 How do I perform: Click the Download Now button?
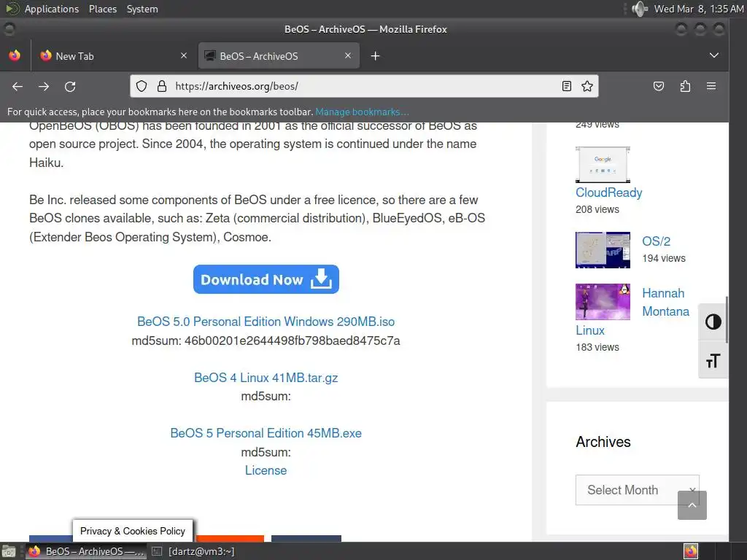point(266,279)
